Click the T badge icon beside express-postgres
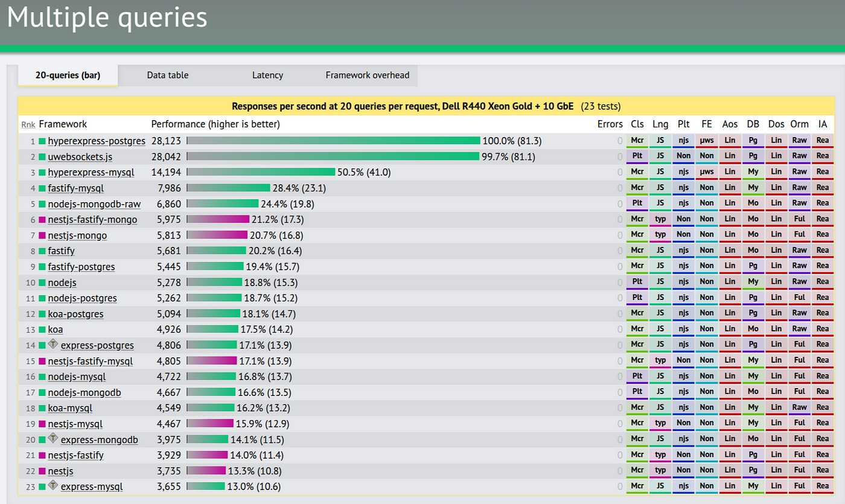845x504 pixels. point(53,343)
